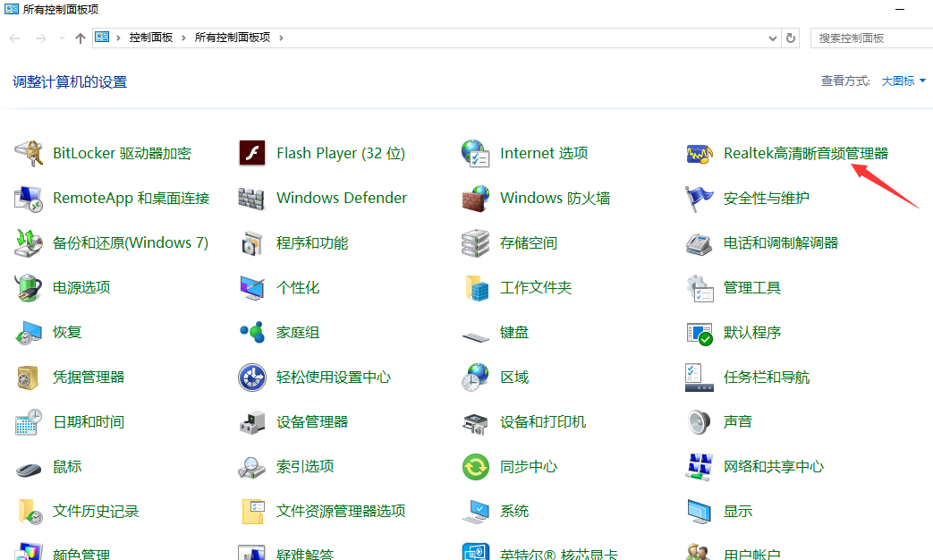
Task: Click the Windows 防火墙 icon
Action: tap(475, 199)
